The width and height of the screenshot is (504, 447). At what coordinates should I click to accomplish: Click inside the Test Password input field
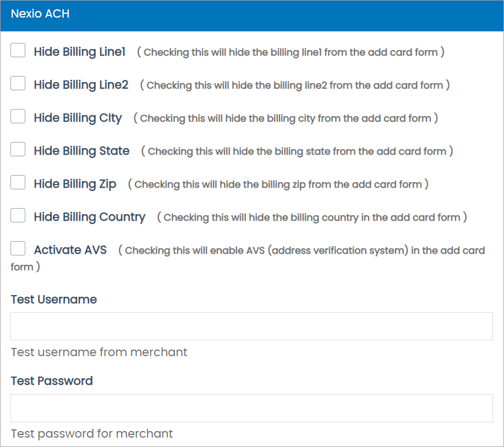click(251, 408)
